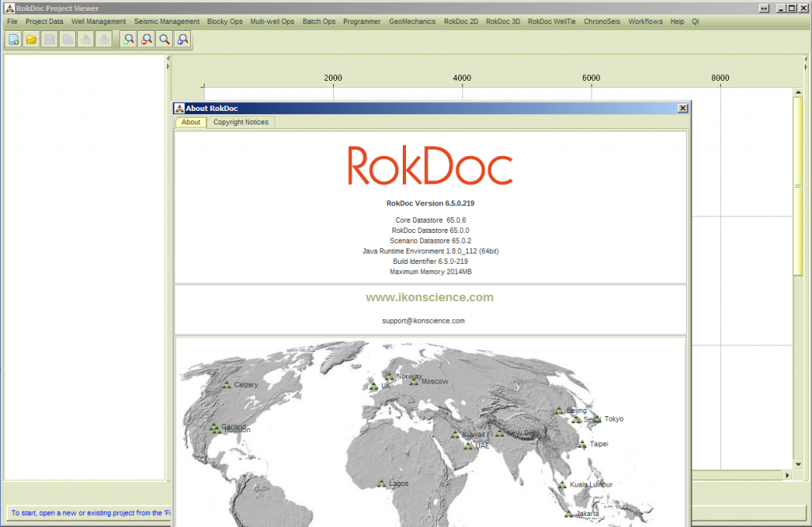Viewport: 812px width, 527px height.
Task: Open the Help menu
Action: point(677,21)
